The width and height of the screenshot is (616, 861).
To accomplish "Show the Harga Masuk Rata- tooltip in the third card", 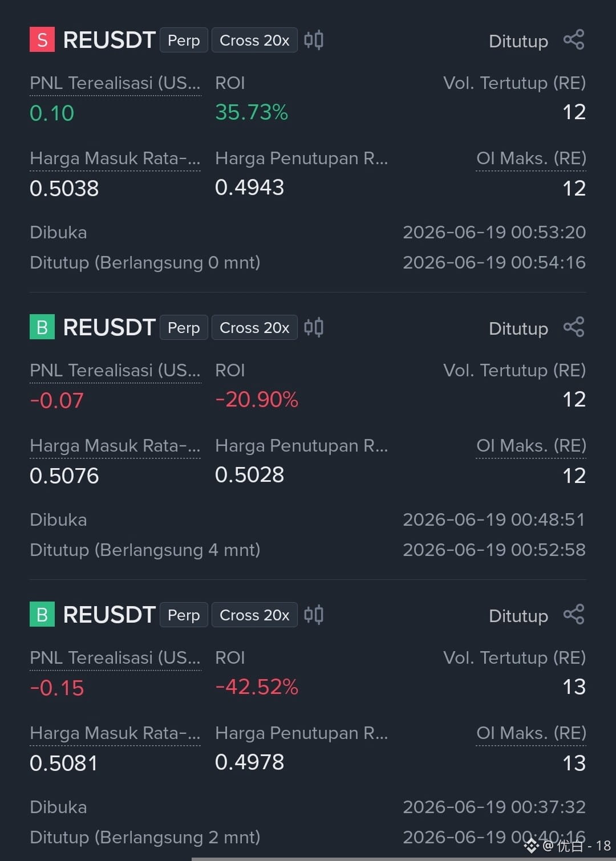I will 115,733.
